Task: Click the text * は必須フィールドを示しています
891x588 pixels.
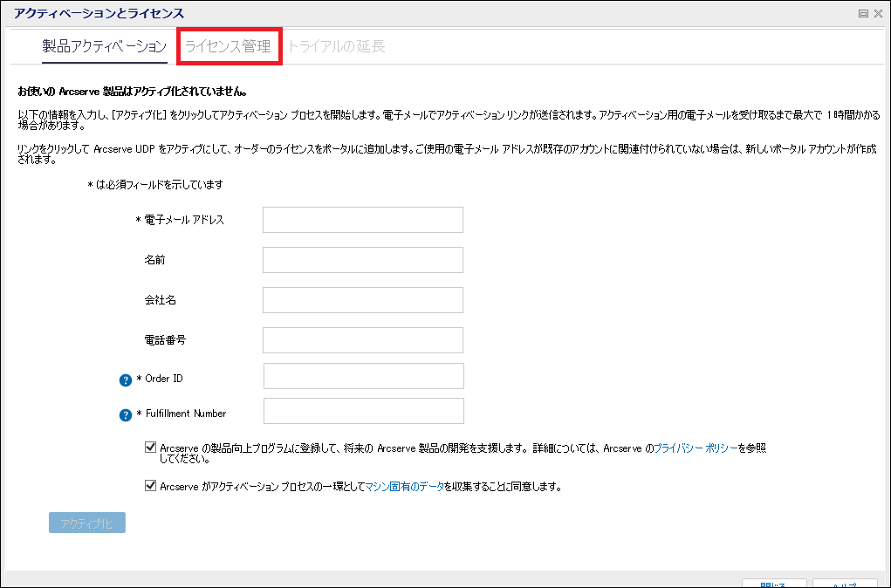Action: click(155, 185)
